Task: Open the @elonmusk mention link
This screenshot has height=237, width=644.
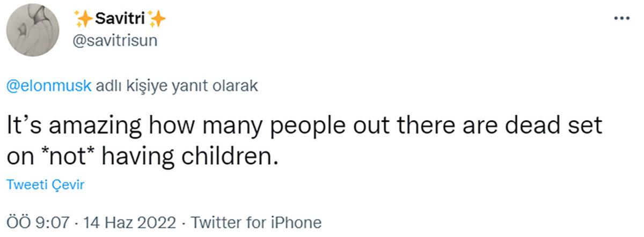Action: click(49, 86)
